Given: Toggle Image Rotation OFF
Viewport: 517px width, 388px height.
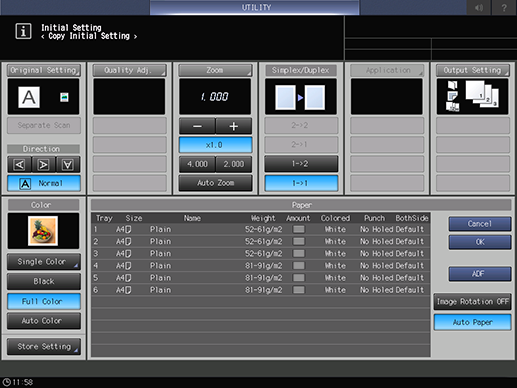Looking at the screenshot, I should coord(472,302).
